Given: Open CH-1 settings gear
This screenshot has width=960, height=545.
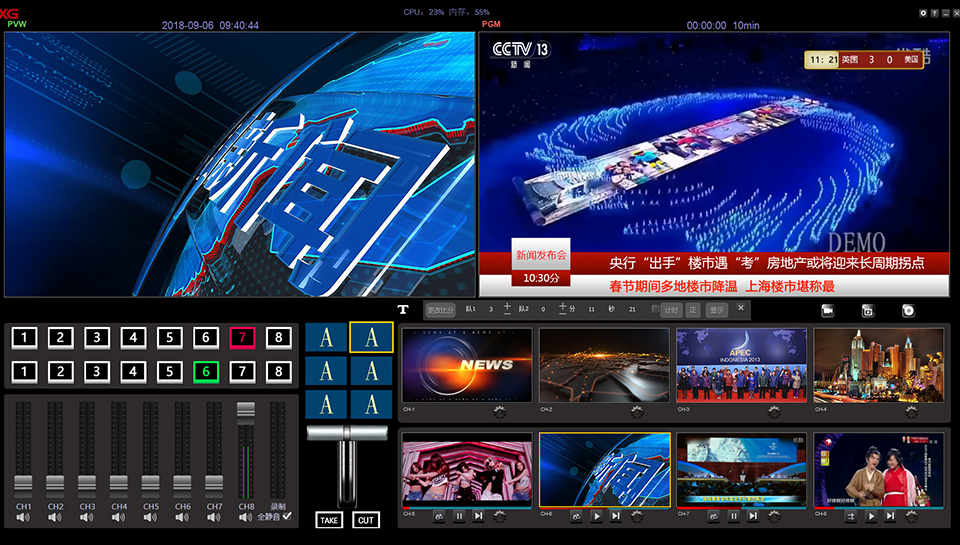Looking at the screenshot, I should pyautogui.click(x=499, y=411).
